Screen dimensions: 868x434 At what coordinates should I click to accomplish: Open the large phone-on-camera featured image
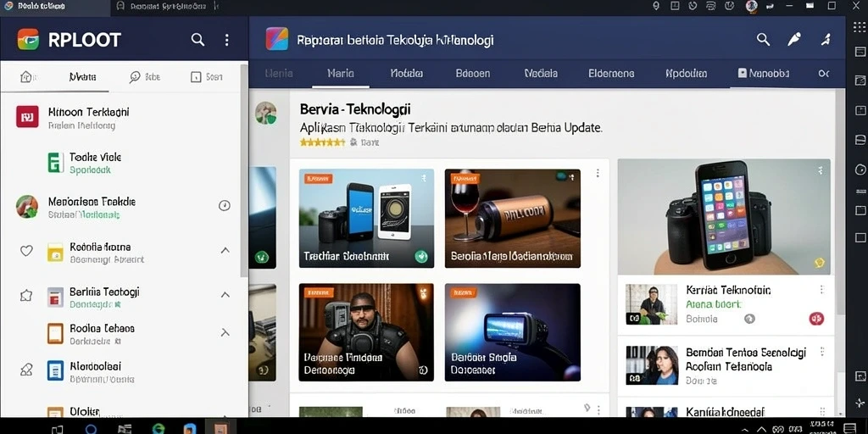724,216
